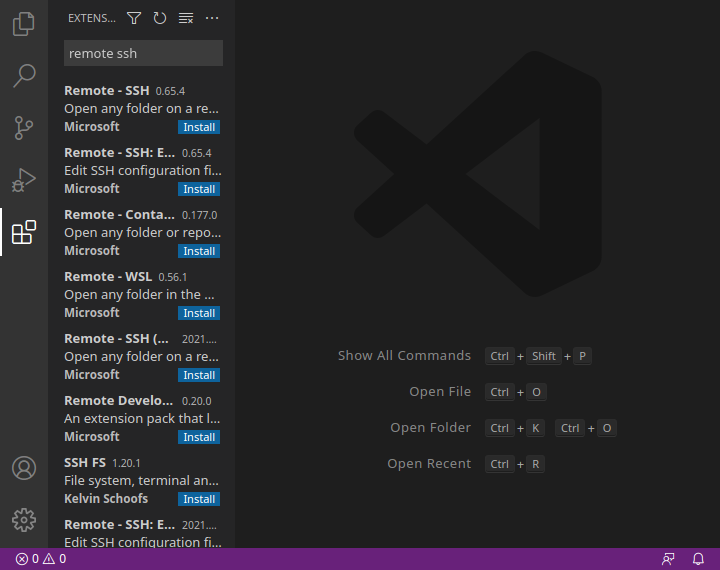Install the Remote - Conta... extension
Image resolution: width=720 pixels, height=570 pixels.
pos(199,251)
